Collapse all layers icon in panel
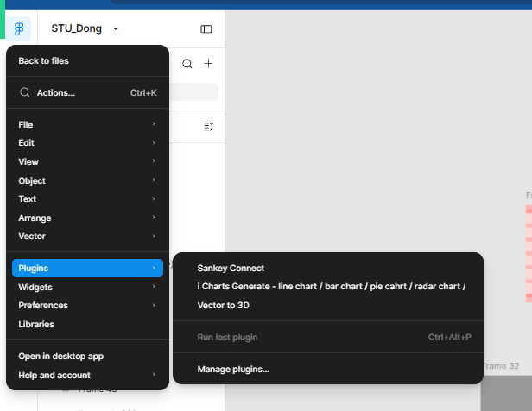Viewport: 532px width, 411px height. [x=208, y=127]
